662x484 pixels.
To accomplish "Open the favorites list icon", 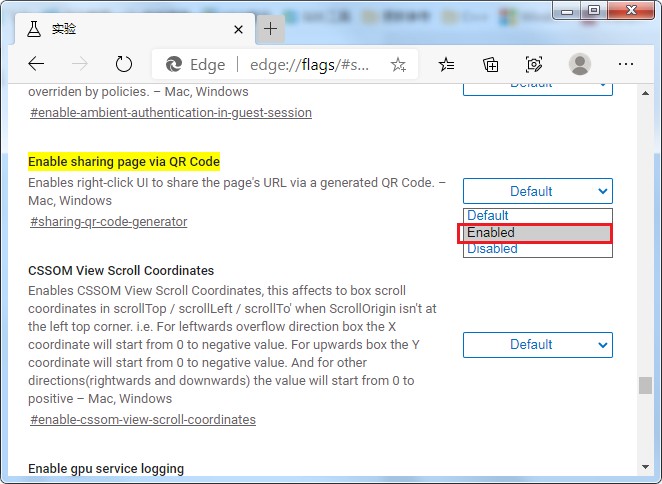I will tap(446, 64).
